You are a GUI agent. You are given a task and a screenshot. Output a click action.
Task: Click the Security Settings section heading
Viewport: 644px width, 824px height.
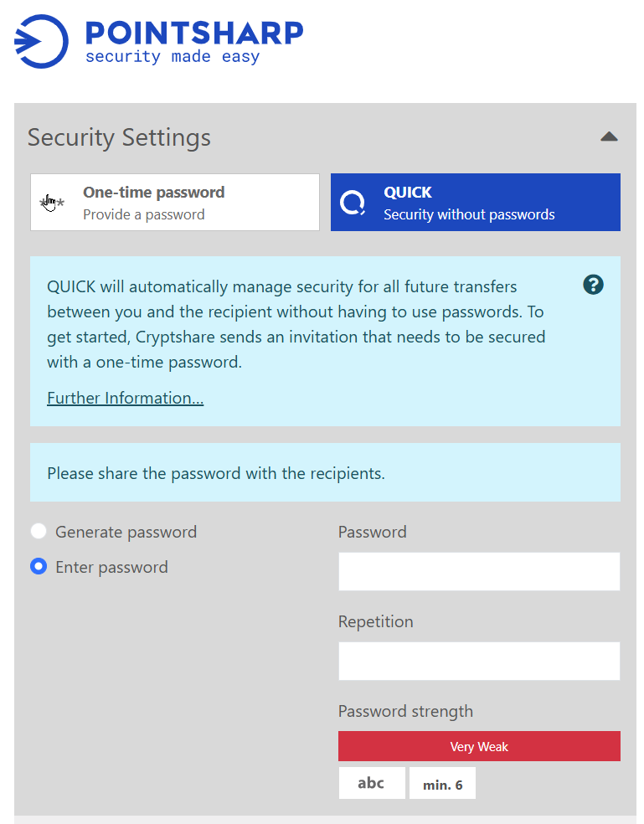coord(119,137)
